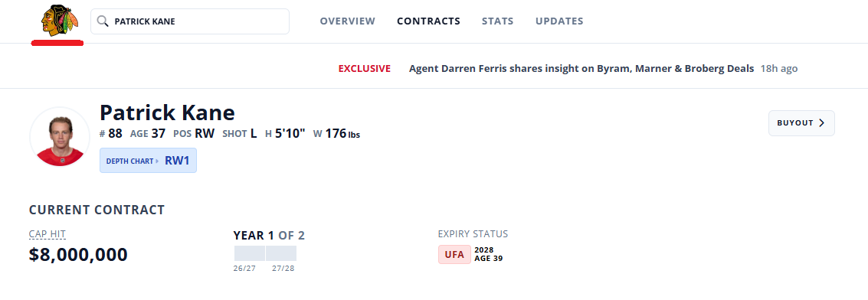Click the chevron arrow on Buyout
Viewport: 868px width, 300px height.
tap(821, 123)
